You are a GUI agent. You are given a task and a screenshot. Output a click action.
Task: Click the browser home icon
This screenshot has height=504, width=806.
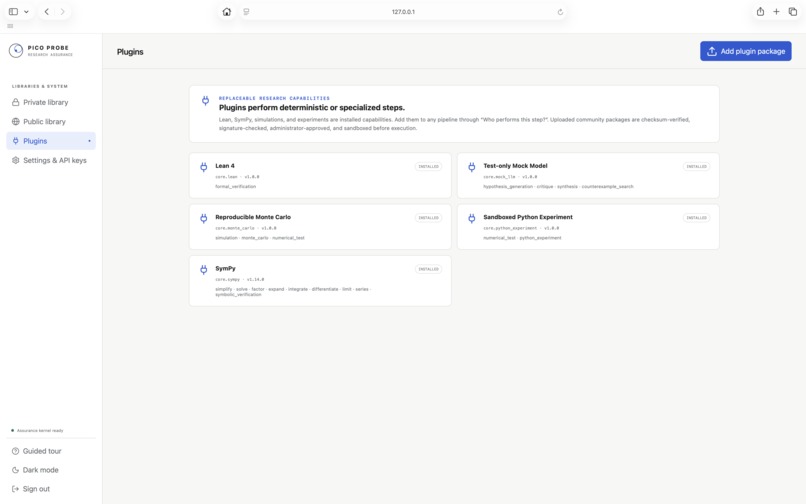pos(227,12)
